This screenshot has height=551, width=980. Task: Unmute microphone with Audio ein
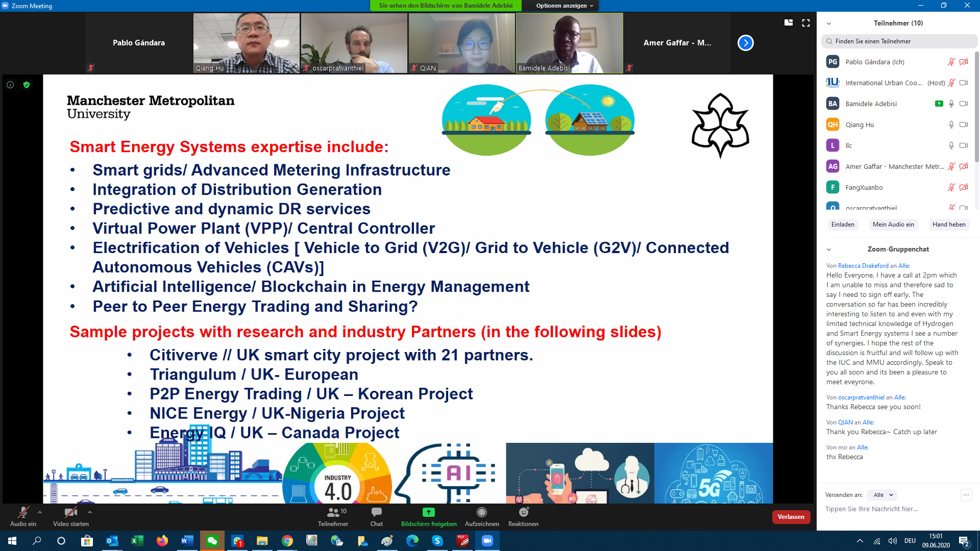(x=23, y=512)
